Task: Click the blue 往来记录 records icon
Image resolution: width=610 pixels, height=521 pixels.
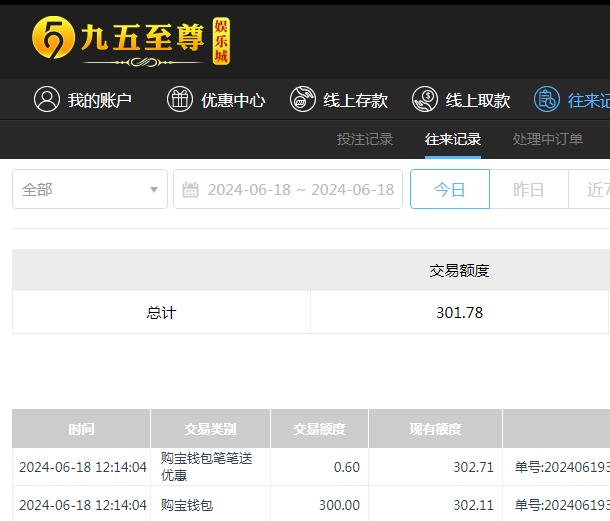Action: [547, 99]
